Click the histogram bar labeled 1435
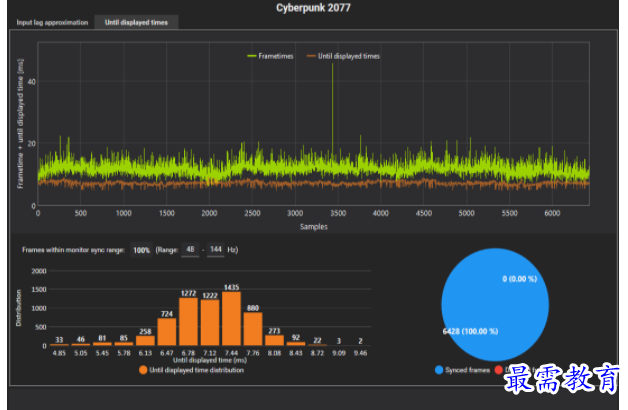This screenshot has height=410, width=628. click(231, 318)
